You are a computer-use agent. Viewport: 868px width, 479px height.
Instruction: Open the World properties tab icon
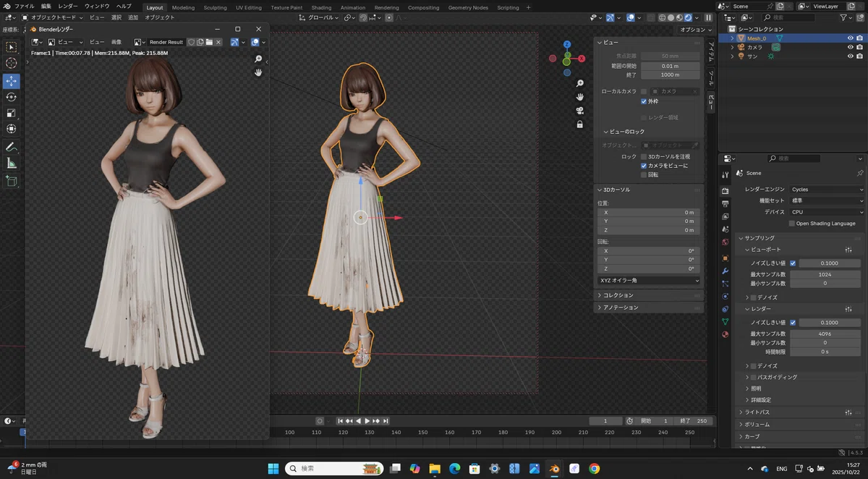pos(726,242)
